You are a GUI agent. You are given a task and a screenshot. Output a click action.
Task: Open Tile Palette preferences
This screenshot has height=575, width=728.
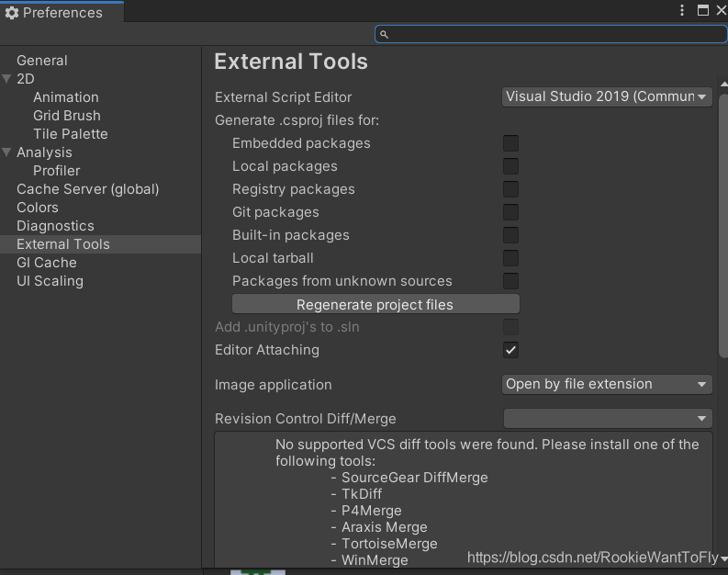(71, 134)
